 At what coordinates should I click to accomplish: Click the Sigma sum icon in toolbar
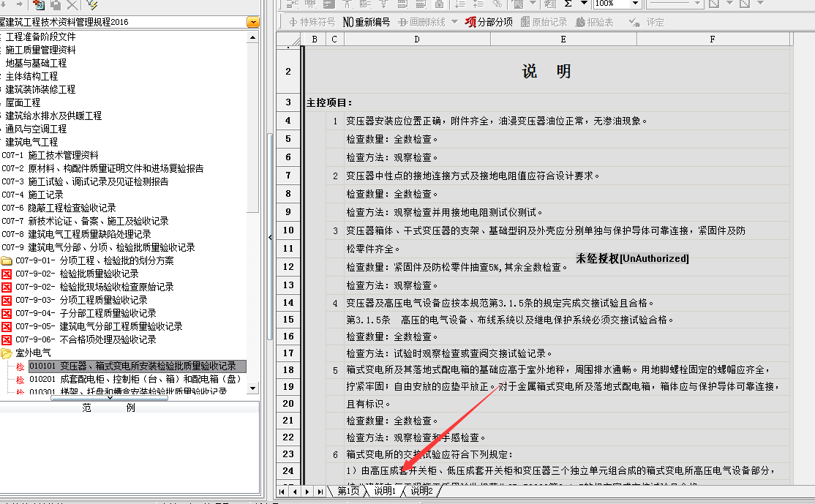pos(567,4)
